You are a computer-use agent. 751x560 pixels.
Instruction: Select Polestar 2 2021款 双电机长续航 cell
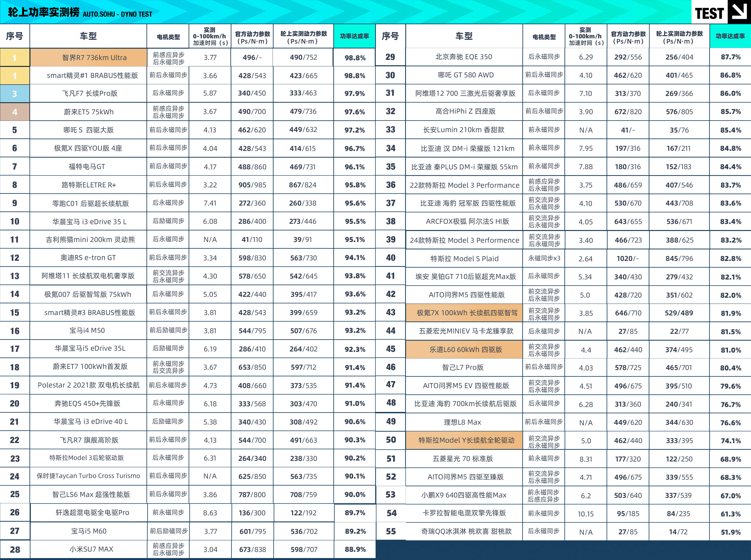88,385
